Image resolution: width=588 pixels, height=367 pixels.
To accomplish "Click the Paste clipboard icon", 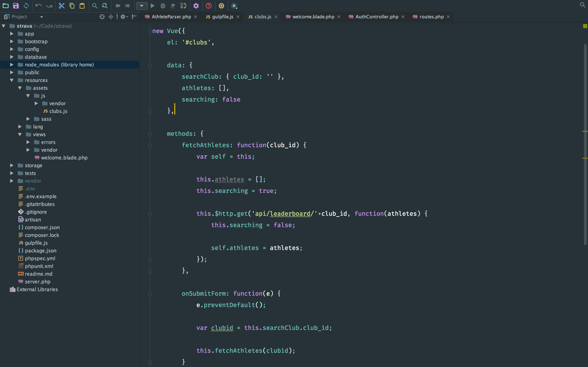I will 82,6.
